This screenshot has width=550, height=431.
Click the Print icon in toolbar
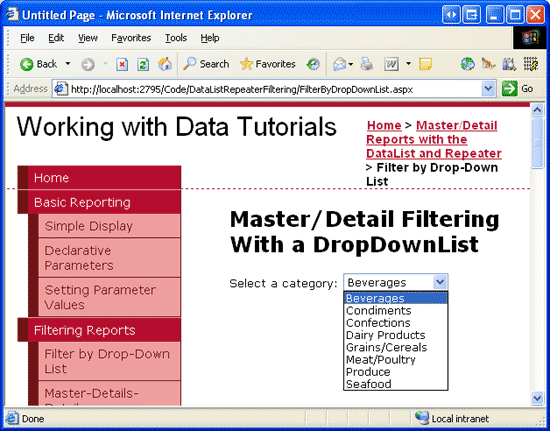[x=367, y=64]
